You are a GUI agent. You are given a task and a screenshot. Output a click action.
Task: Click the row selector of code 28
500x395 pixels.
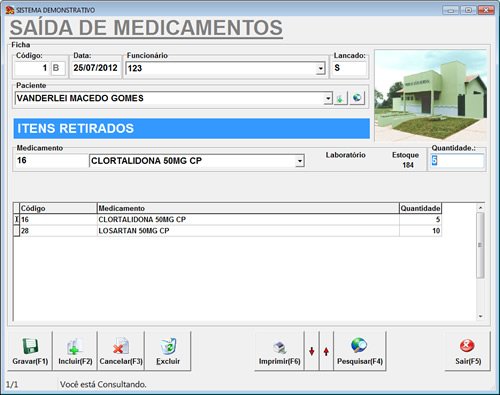(x=16, y=231)
